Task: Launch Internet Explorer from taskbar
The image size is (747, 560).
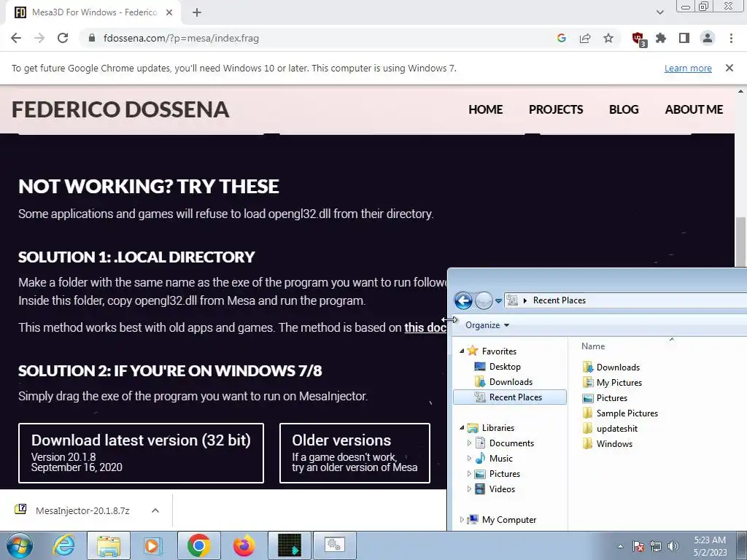Action: tap(63, 545)
